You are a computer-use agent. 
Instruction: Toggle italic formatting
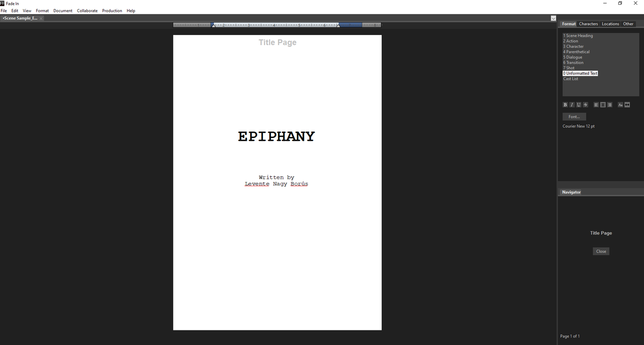pyautogui.click(x=572, y=104)
